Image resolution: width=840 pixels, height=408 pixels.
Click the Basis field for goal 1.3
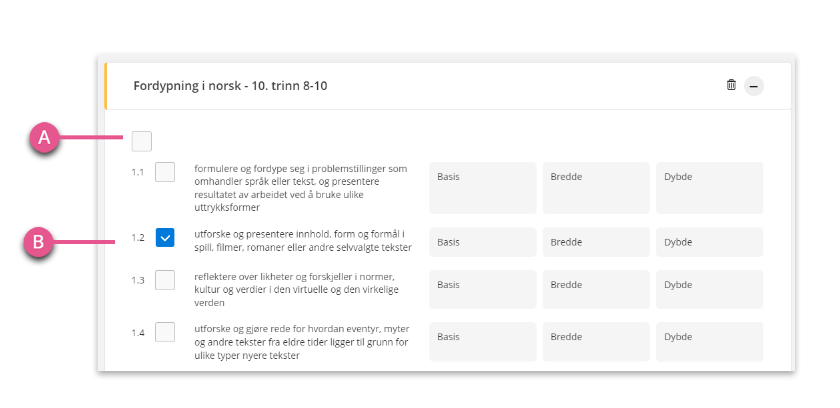tap(483, 290)
